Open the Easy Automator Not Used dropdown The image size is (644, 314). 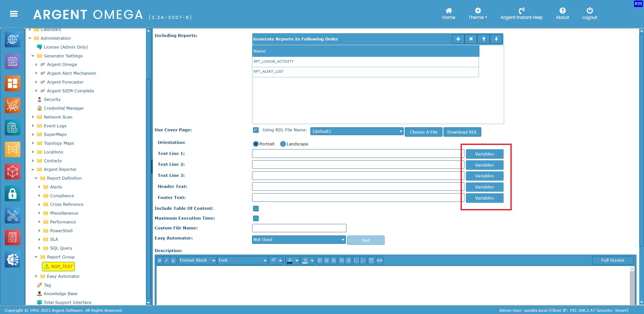click(299, 240)
